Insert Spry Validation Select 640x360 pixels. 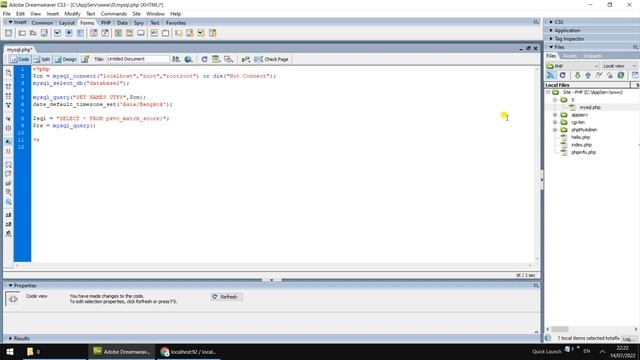pyautogui.click(x=213, y=33)
